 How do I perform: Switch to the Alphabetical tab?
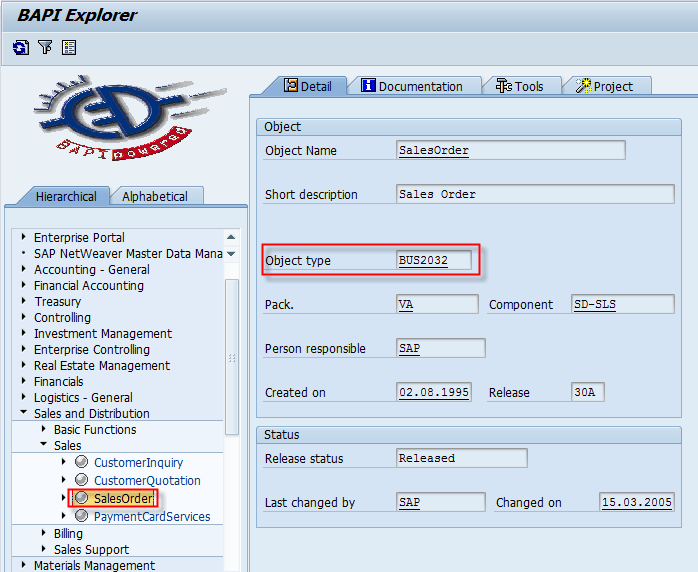pyautogui.click(x=155, y=196)
